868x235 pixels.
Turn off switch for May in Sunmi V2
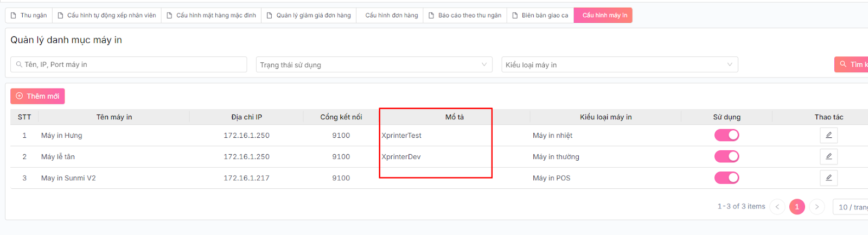726,177
